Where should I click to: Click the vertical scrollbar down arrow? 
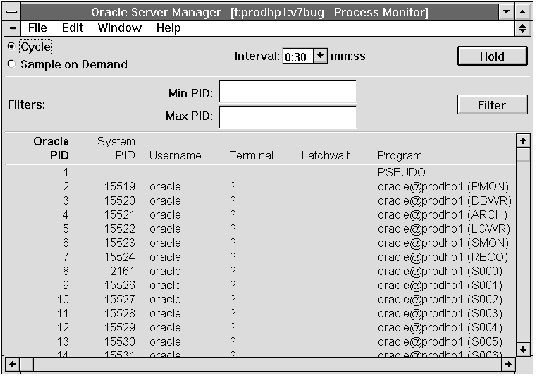pyautogui.click(x=523, y=349)
